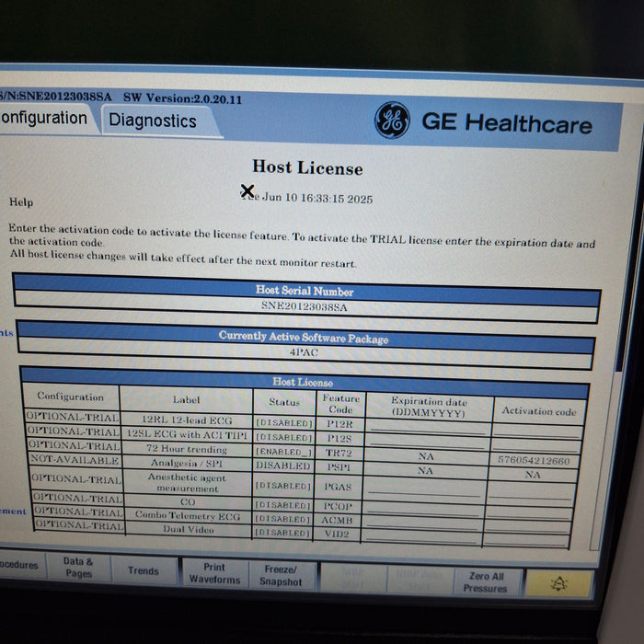
Task: Click the date 'Jun 10 16:33:15 2025'
Action: click(317, 199)
